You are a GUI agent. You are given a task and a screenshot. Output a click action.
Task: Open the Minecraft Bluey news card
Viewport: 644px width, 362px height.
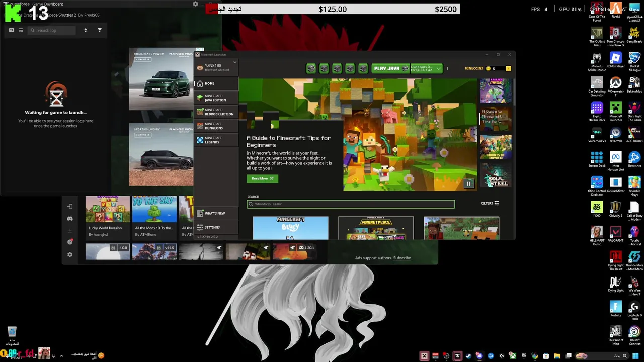(290, 228)
